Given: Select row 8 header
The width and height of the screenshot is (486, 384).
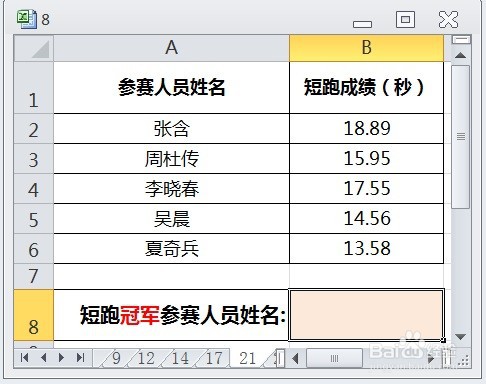Looking at the screenshot, I should pos(34,315).
